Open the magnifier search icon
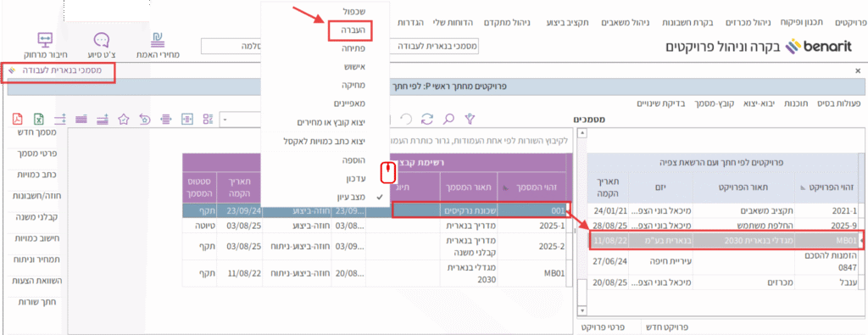This screenshot has width=868, height=335. 448,119
